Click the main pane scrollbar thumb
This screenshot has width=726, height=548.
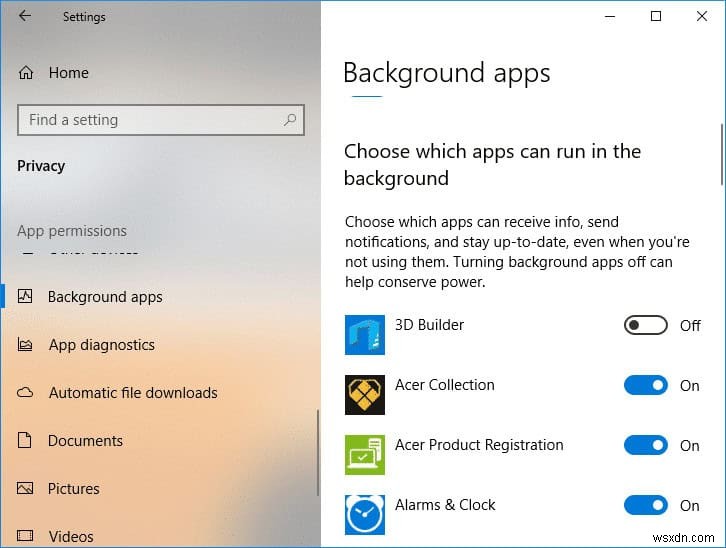pos(722,154)
